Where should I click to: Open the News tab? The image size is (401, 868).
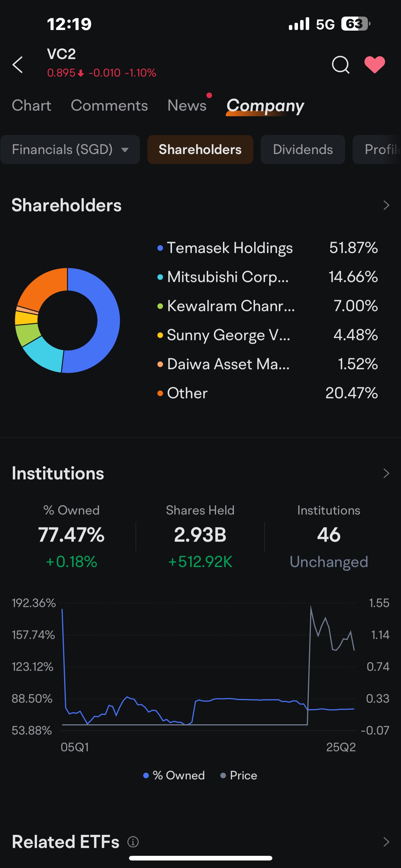187,106
